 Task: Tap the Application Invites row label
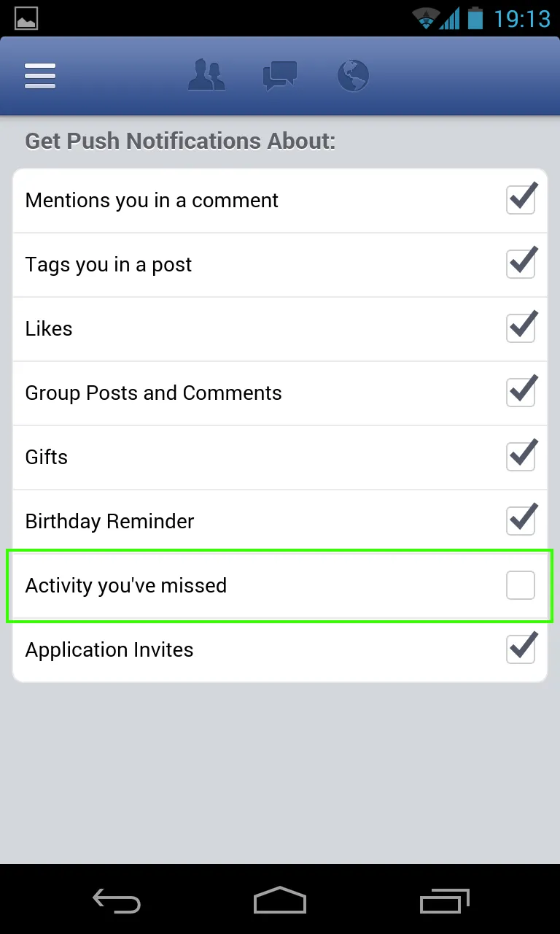pyautogui.click(x=109, y=650)
